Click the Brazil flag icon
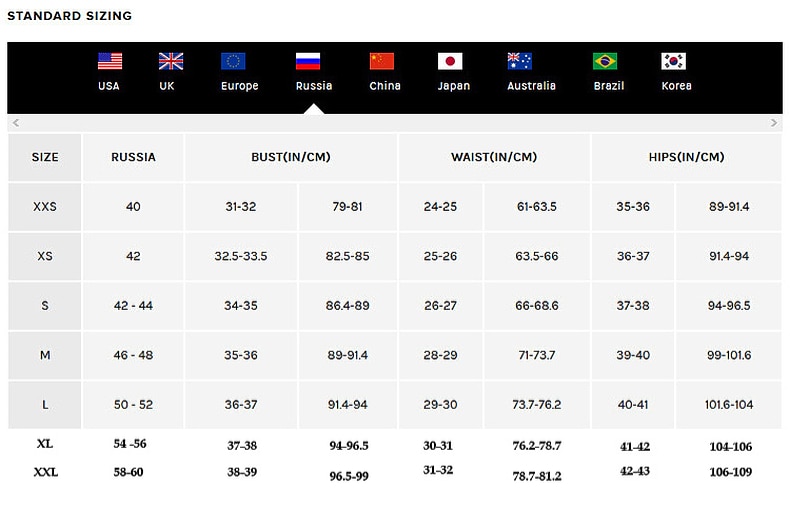 (x=605, y=61)
